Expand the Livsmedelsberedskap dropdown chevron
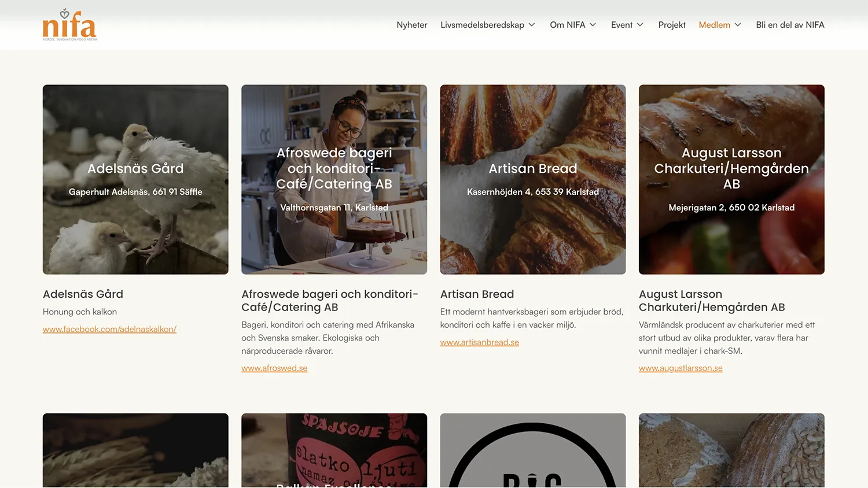Viewport: 868px width, 488px height. (532, 25)
